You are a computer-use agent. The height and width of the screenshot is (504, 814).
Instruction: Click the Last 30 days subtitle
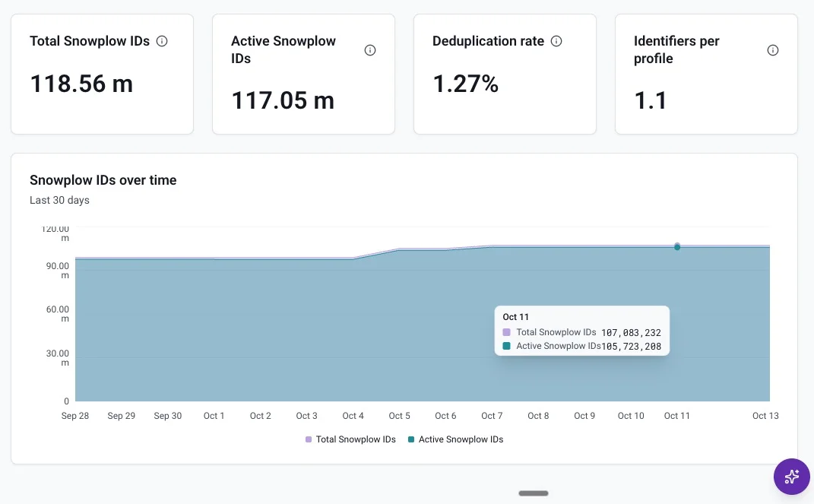(59, 201)
